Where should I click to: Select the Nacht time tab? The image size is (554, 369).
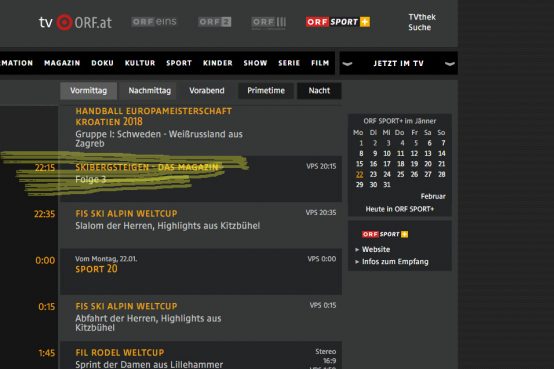[319, 91]
